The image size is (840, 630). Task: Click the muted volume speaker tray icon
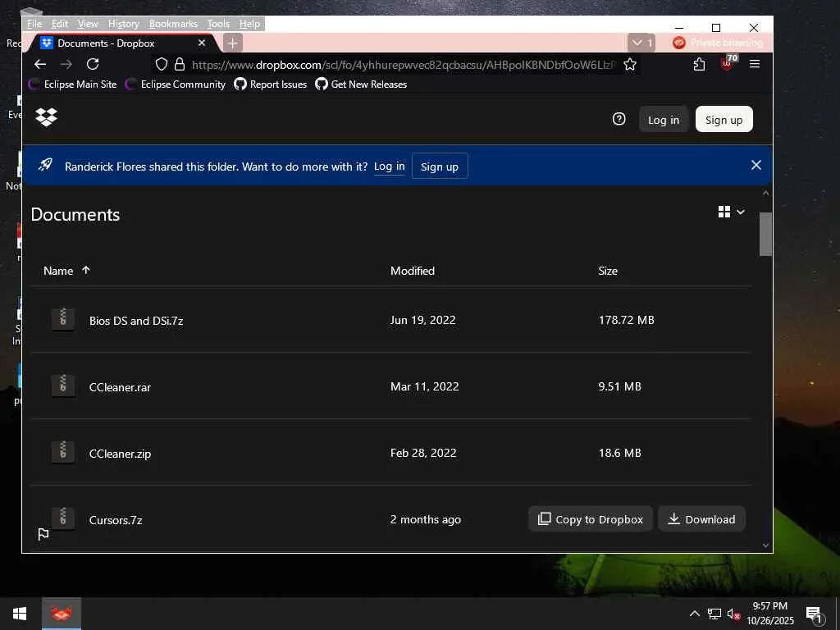(x=733, y=614)
